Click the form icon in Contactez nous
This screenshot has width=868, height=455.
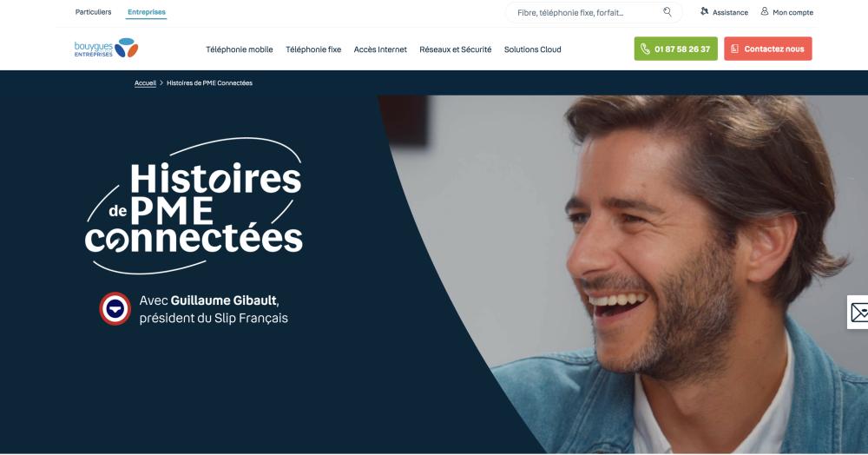(x=734, y=49)
